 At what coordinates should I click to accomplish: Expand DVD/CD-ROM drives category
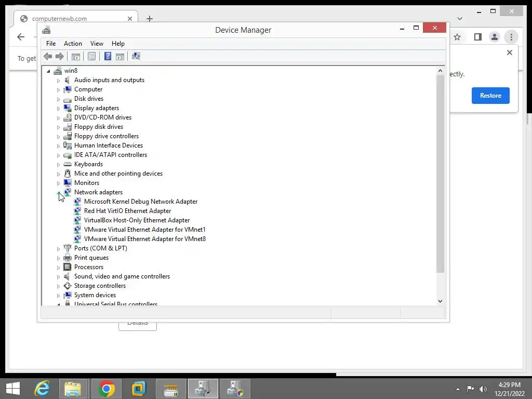pyautogui.click(x=58, y=118)
